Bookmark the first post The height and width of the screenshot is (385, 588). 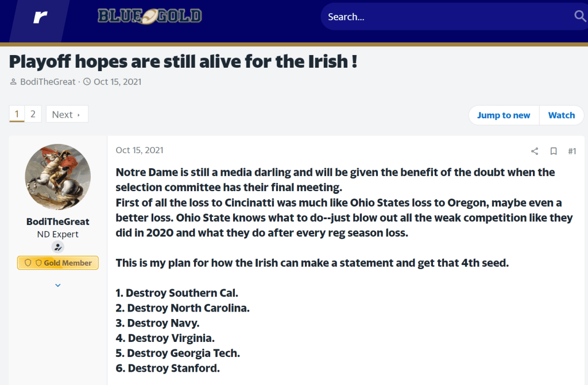(554, 151)
